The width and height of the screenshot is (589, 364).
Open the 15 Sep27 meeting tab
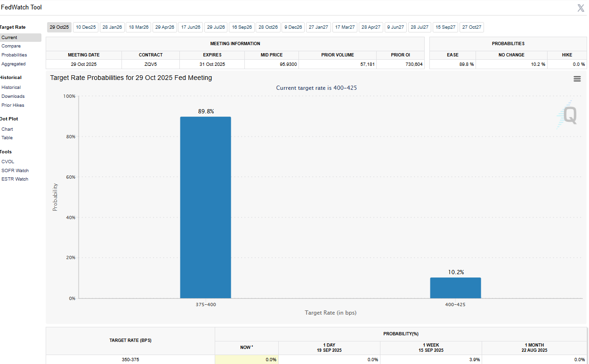(445, 27)
